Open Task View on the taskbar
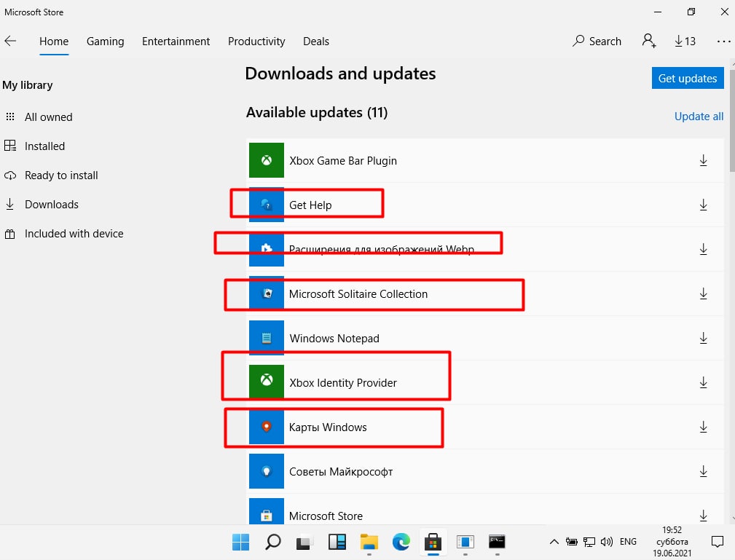Screen dimensions: 735x560 pos(304,543)
